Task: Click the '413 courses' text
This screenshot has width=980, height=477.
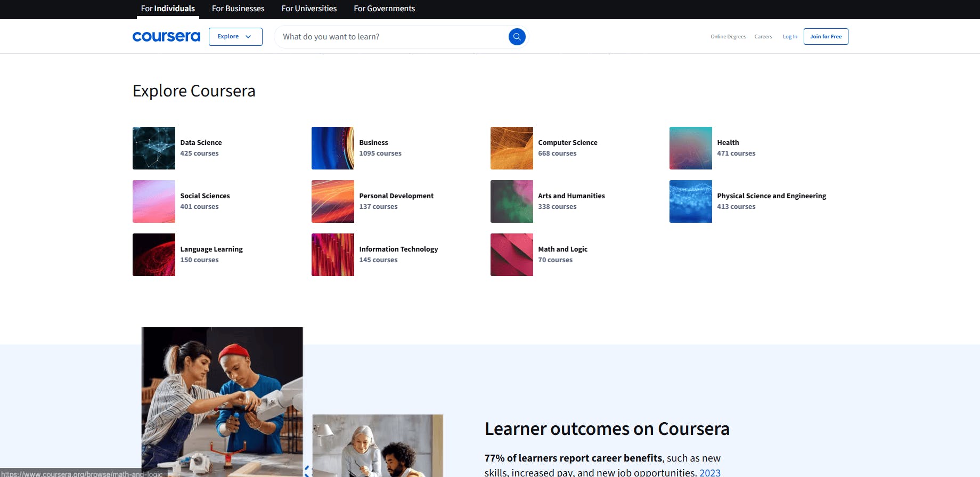Action: [736, 207]
